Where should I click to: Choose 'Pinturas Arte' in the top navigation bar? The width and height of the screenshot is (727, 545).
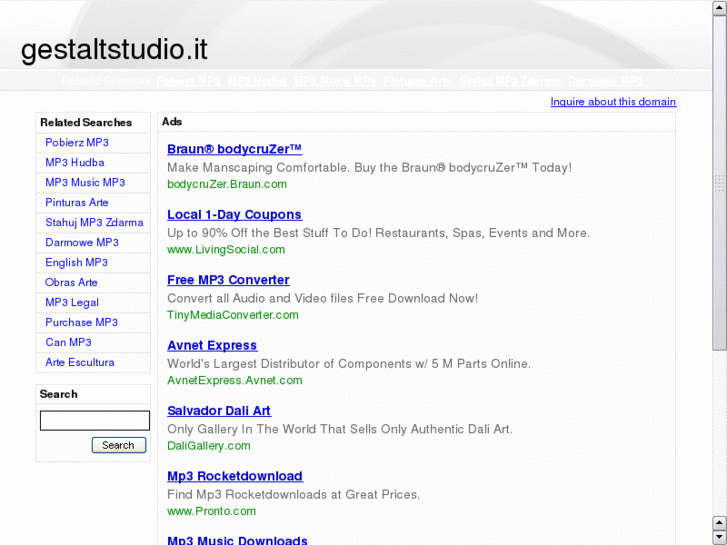(x=418, y=81)
